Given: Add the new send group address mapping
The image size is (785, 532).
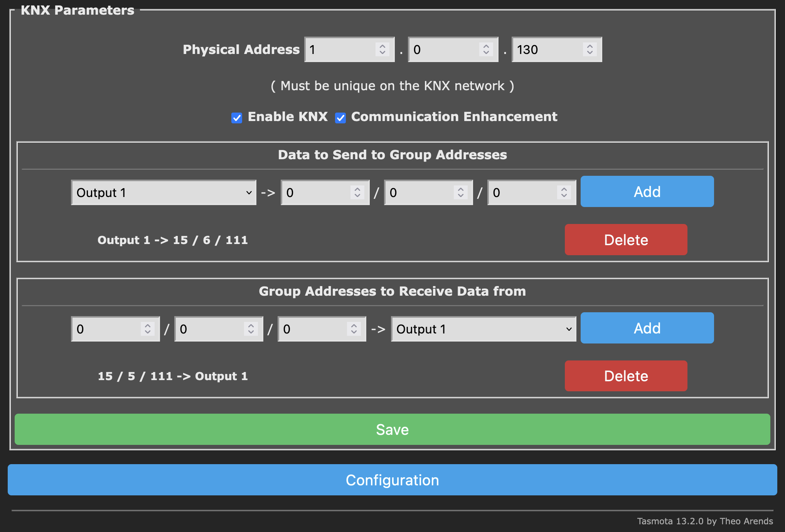Looking at the screenshot, I should coord(647,191).
